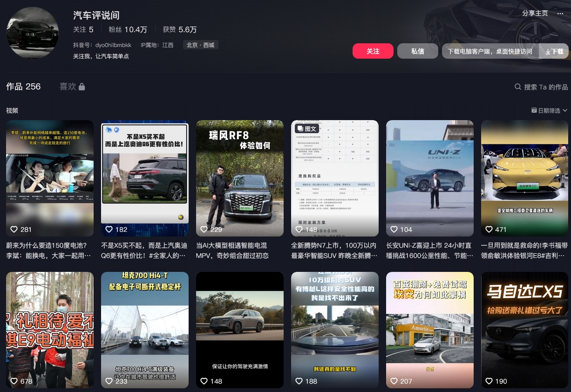Open the 长安UNI-Z video thumbnail
This screenshot has width=571, height=392.
[430, 178]
